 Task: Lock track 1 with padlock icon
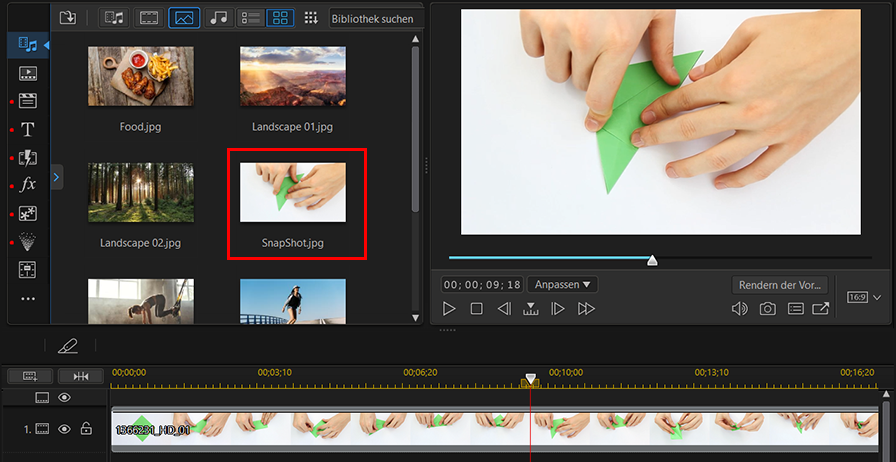[86, 428]
